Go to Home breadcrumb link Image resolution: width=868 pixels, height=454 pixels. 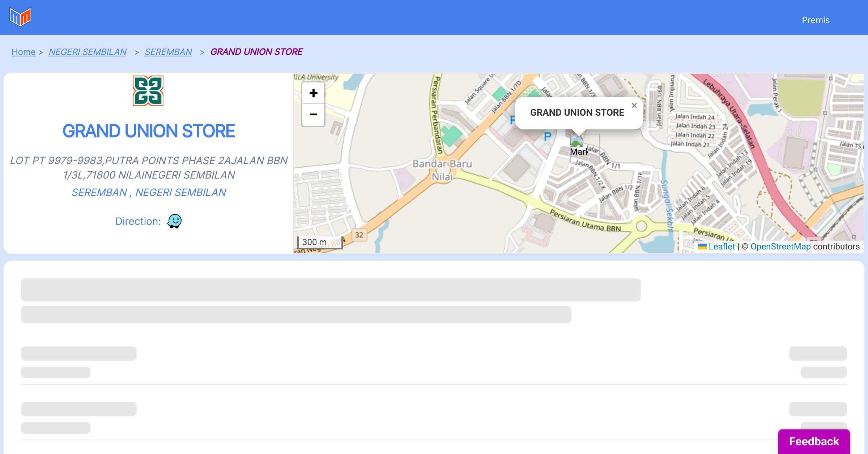(x=24, y=52)
